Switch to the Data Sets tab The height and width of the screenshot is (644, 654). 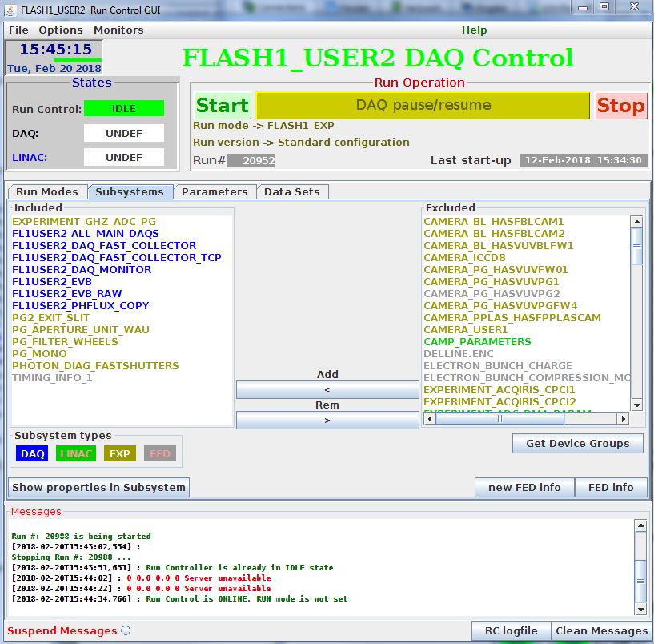point(292,191)
